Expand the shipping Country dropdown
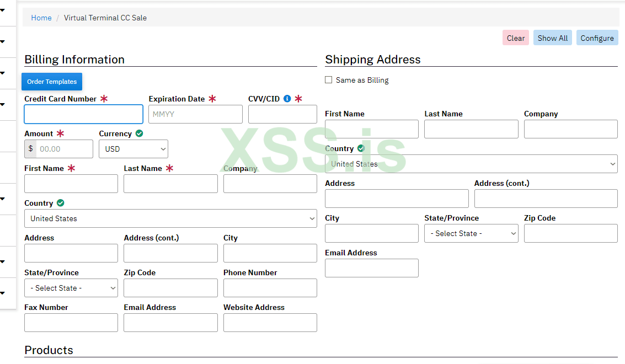This screenshot has width=625, height=364. pos(471,164)
